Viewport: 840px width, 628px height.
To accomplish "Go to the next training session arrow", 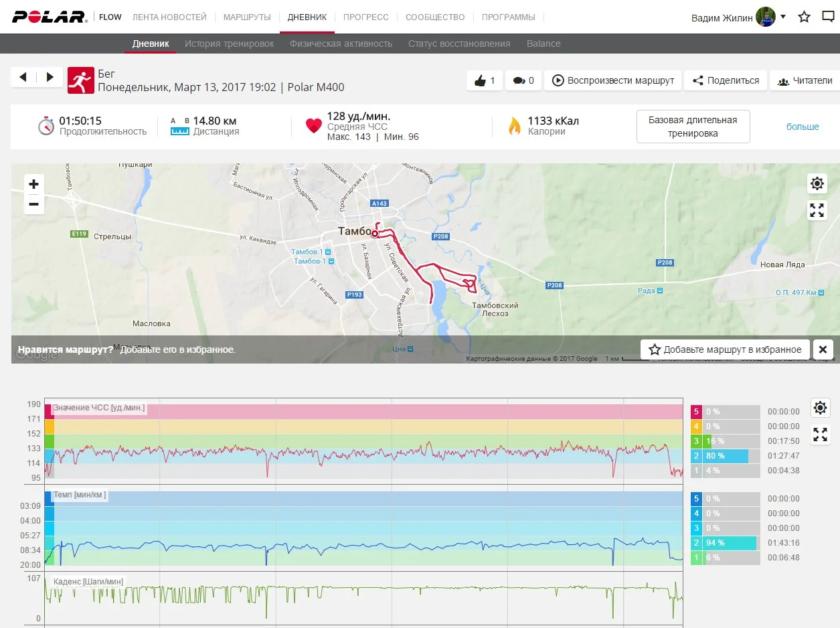I will tap(50, 78).
